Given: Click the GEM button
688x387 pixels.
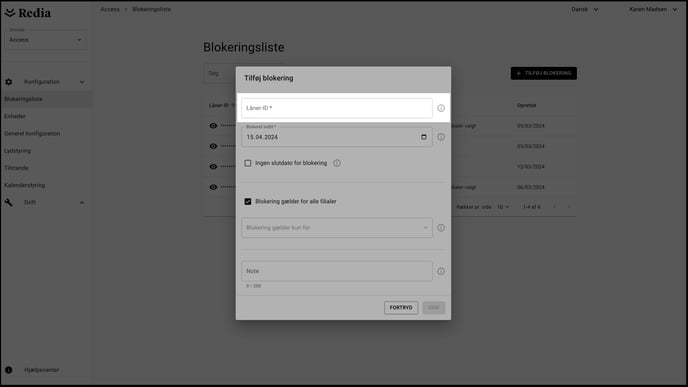Looking at the screenshot, I should pos(434,308).
